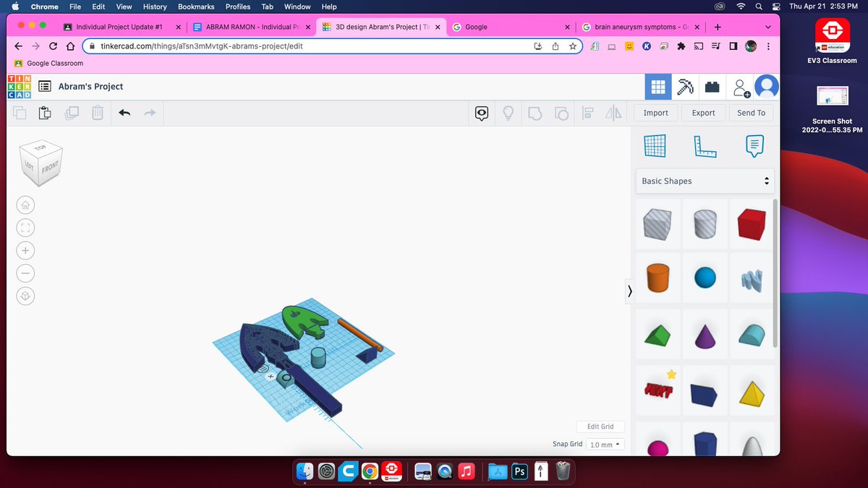Image resolution: width=868 pixels, height=488 pixels.
Task: Select the blue Sphere shape
Action: (x=705, y=278)
